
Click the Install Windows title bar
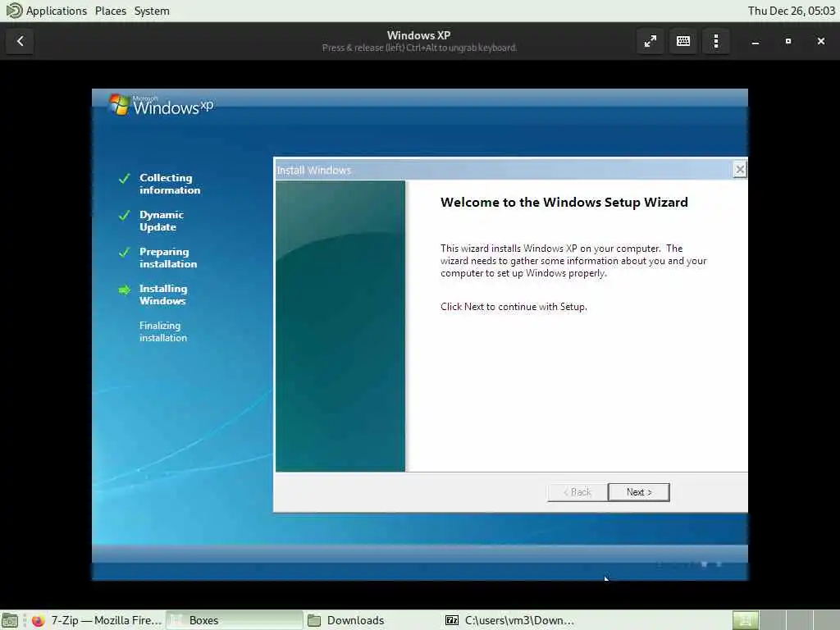tap(504, 171)
